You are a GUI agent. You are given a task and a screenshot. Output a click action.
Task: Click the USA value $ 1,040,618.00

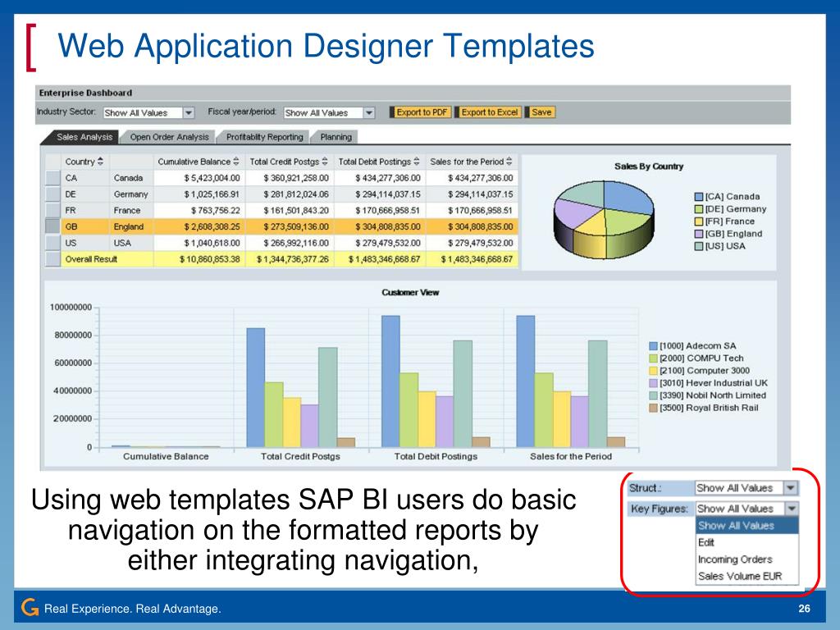pyautogui.click(x=212, y=243)
